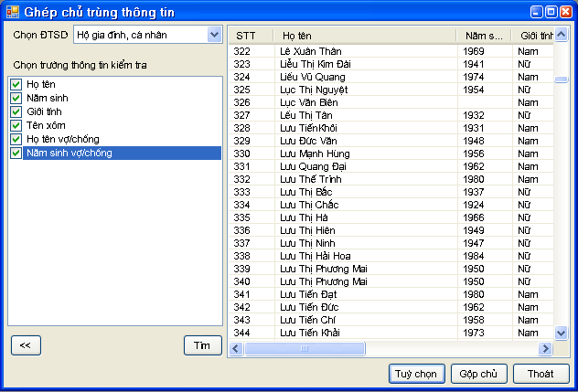Uncheck the Tên xóm checkbox
Viewport: 578px width, 392px height.
(x=16, y=125)
